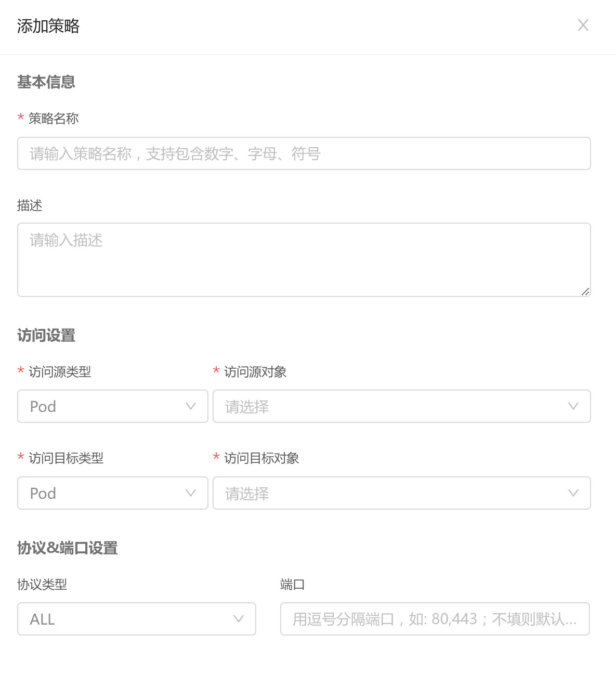Click the chevron arrow in 访问目标对象 selector
Image resolution: width=616 pixels, height=674 pixels.
[573, 493]
